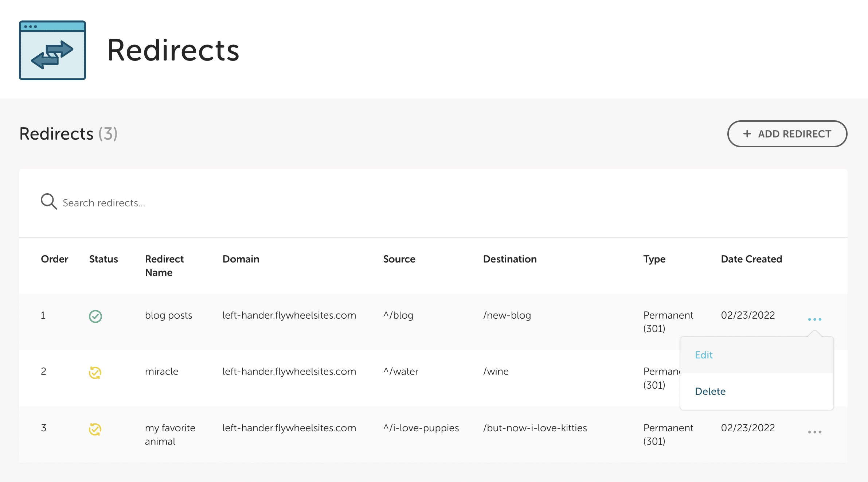The image size is (868, 482).
Task: Open three-dot actions menu for blog posts row
Action: click(x=814, y=319)
